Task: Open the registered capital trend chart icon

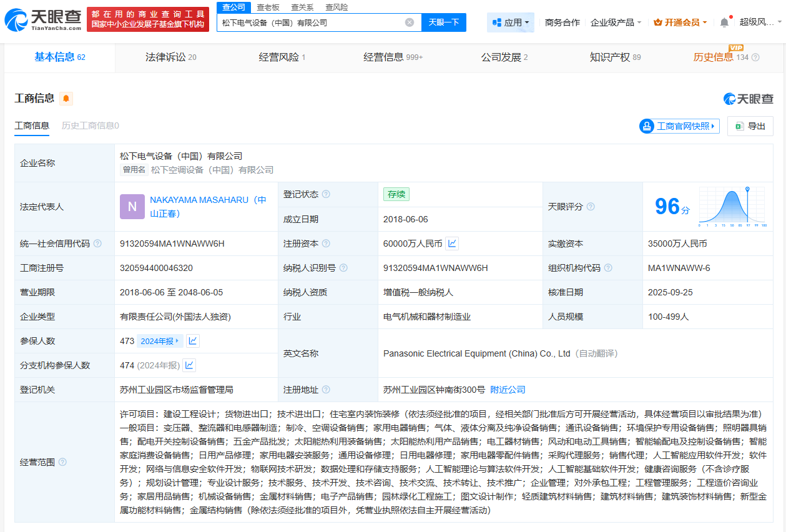Action: point(452,244)
